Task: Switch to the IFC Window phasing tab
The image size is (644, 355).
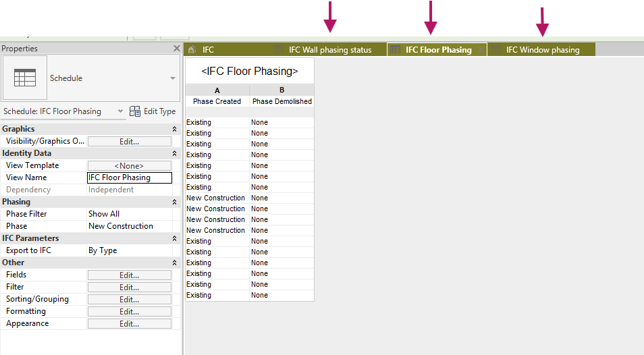Action: tap(543, 50)
